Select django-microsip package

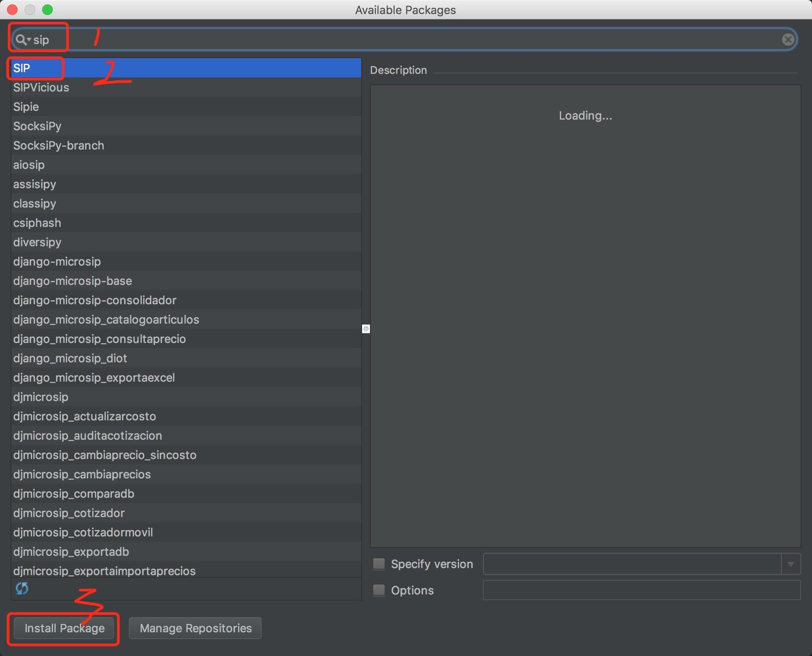pos(186,261)
